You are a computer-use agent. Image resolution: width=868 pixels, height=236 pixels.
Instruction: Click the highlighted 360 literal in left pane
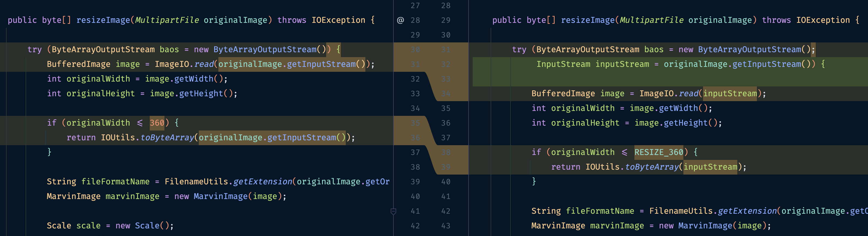coord(157,123)
